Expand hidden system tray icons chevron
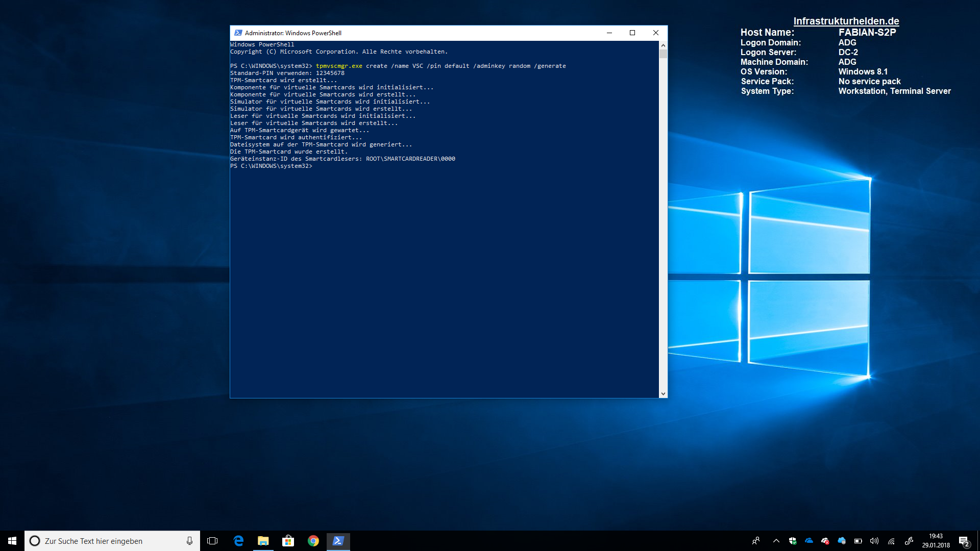The width and height of the screenshot is (980, 551). tap(776, 541)
